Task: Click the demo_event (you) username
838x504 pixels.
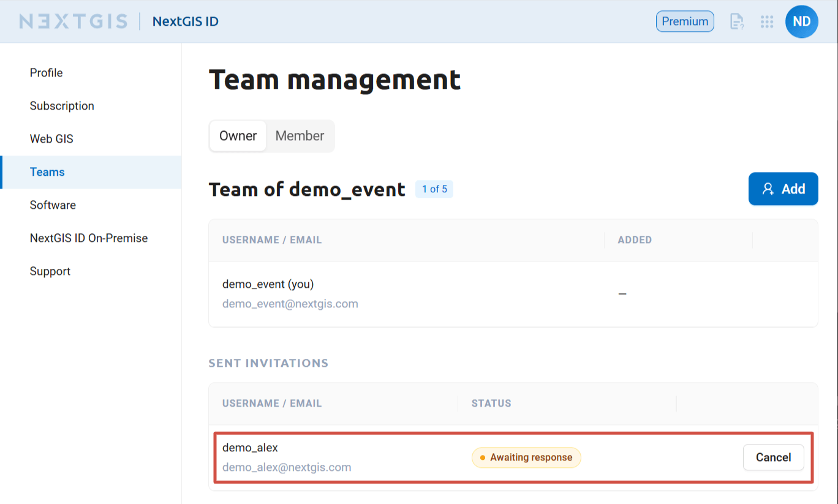Action: (268, 284)
